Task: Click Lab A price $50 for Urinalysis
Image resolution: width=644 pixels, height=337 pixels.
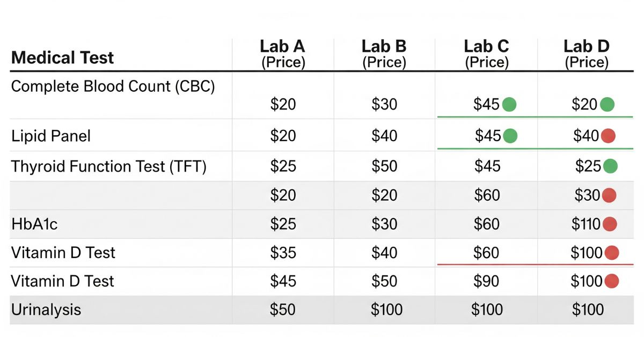Action: point(283,310)
